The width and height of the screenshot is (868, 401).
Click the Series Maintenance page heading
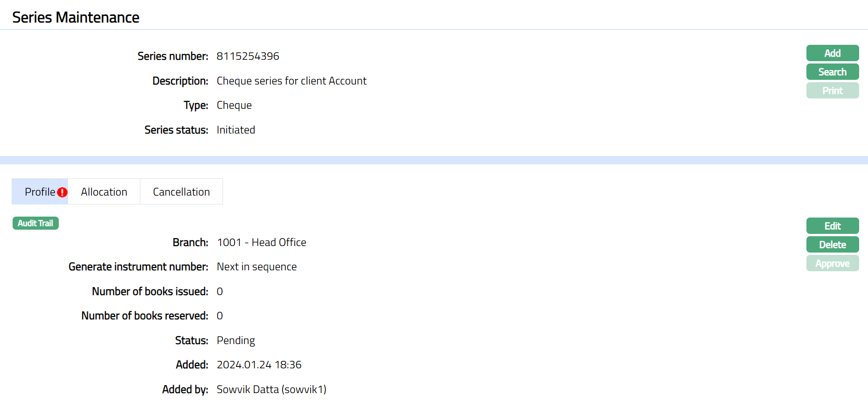pos(76,17)
